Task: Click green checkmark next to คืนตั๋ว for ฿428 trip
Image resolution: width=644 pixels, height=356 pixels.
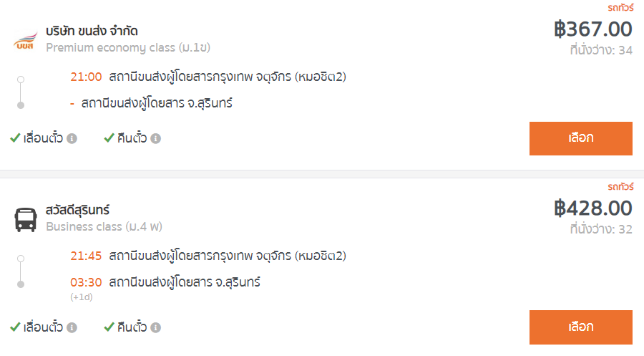Action: (109, 327)
